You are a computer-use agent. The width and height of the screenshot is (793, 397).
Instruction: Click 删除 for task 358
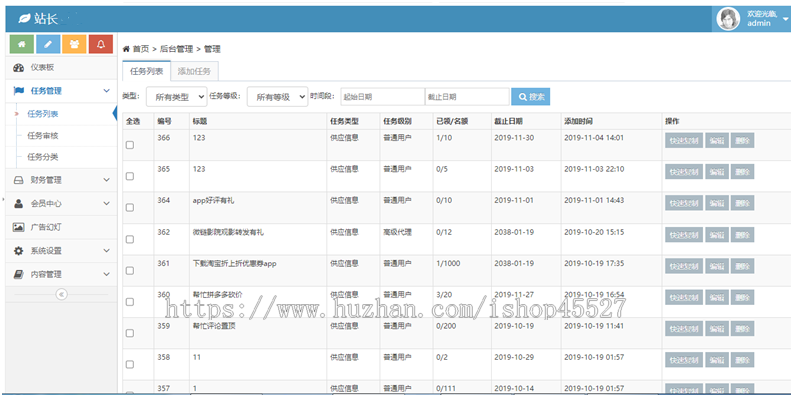pyautogui.click(x=742, y=360)
